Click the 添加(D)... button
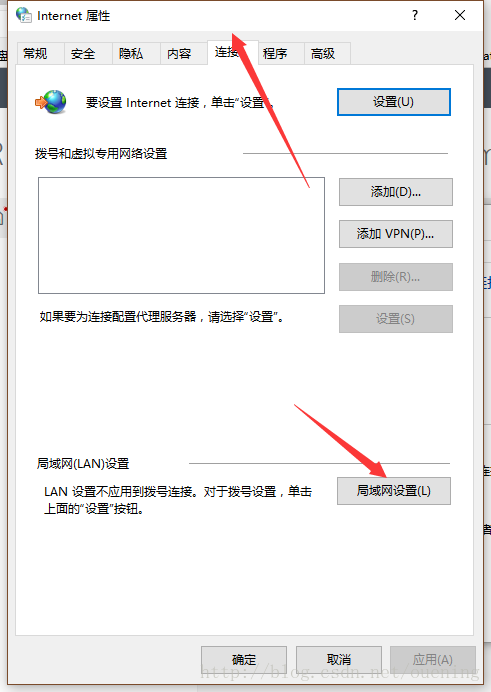Image resolution: width=491 pixels, height=692 pixels. point(396,192)
